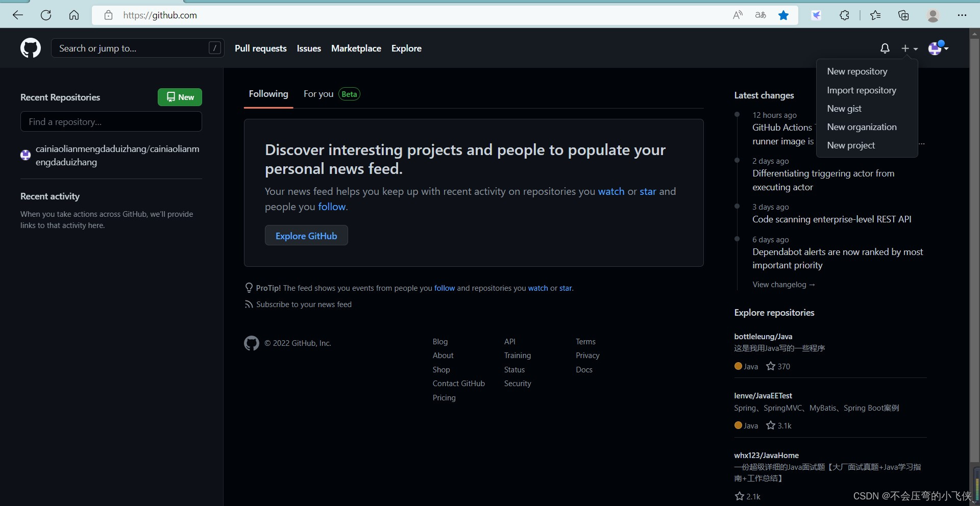This screenshot has width=980, height=506.
Task: Click the GitHub Octocat logo in header
Action: coord(31,48)
